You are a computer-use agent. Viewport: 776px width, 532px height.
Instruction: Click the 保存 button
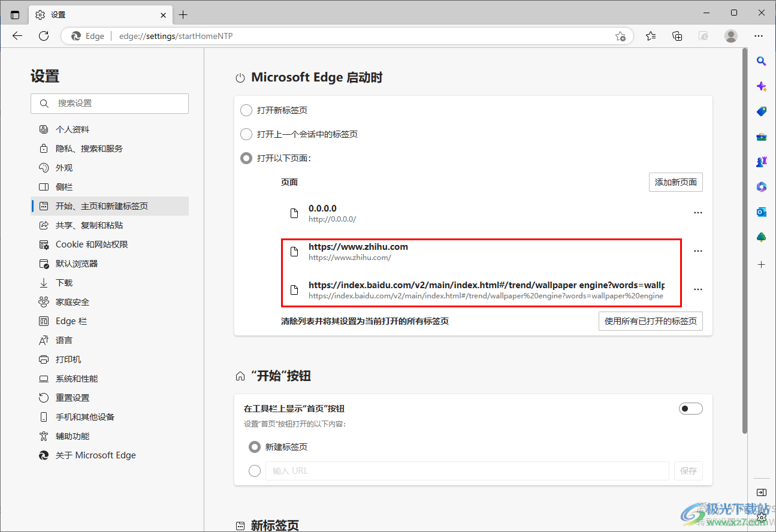[688, 471]
